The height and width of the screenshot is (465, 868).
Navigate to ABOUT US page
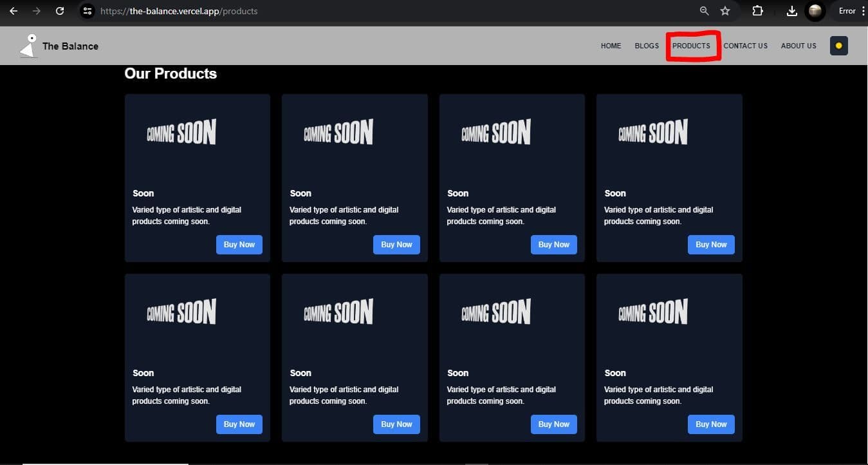coord(799,46)
